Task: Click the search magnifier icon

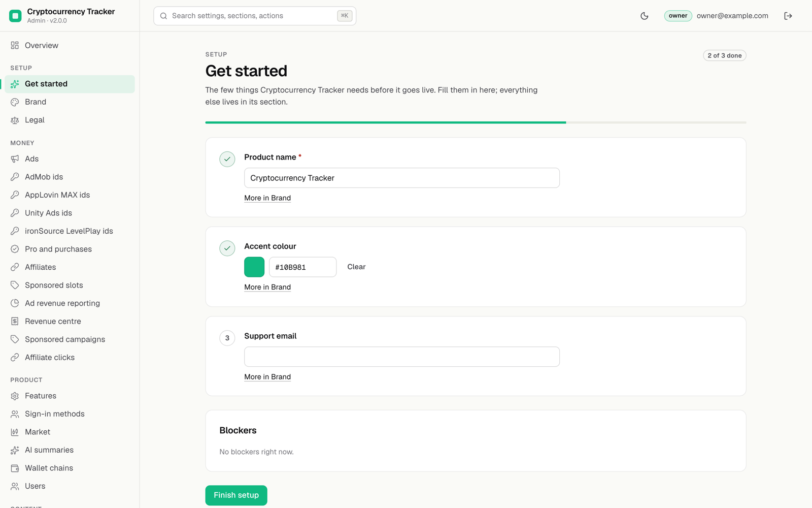Action: click(163, 16)
